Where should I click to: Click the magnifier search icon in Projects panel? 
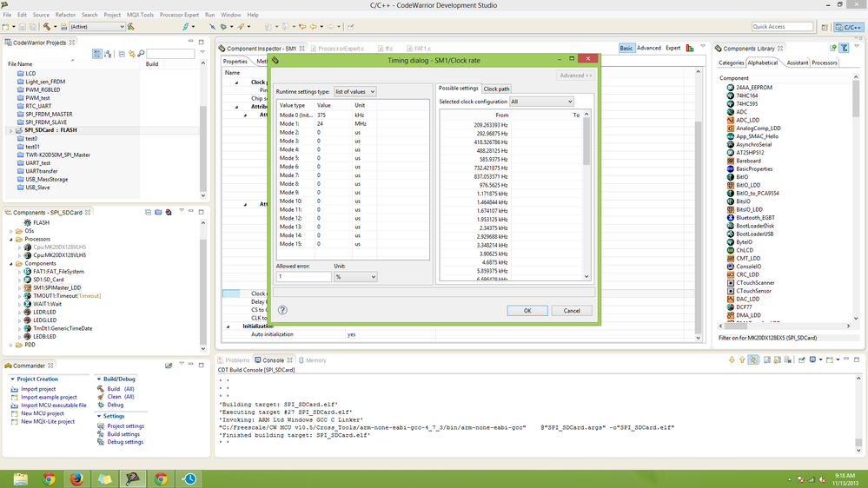click(141, 54)
